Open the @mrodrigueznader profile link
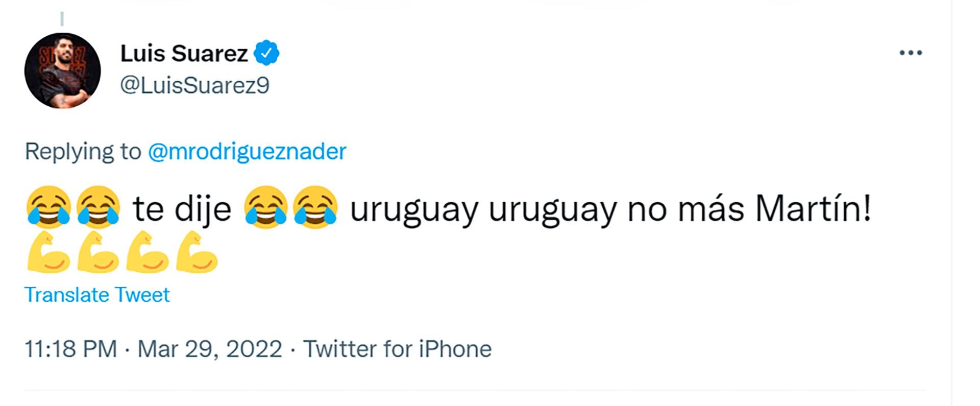980x406 pixels. click(x=247, y=152)
